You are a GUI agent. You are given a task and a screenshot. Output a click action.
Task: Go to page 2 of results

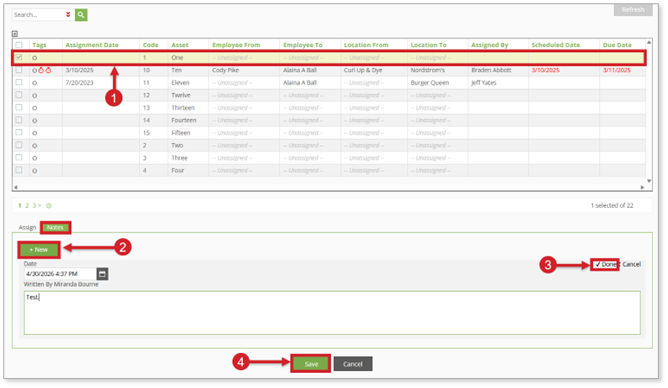[26, 206]
